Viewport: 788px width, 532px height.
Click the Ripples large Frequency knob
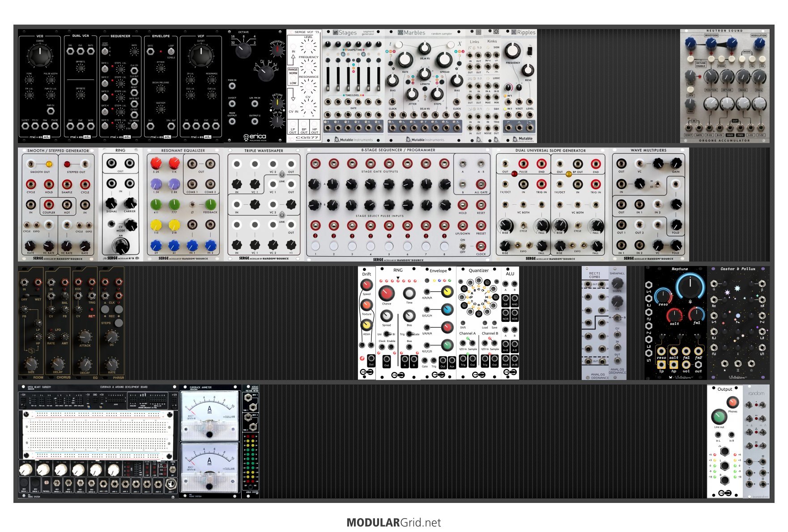tap(513, 51)
